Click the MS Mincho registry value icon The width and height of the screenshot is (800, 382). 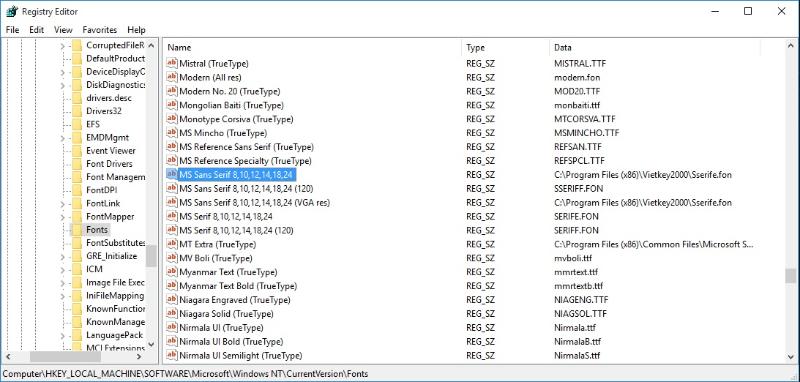[x=172, y=133]
